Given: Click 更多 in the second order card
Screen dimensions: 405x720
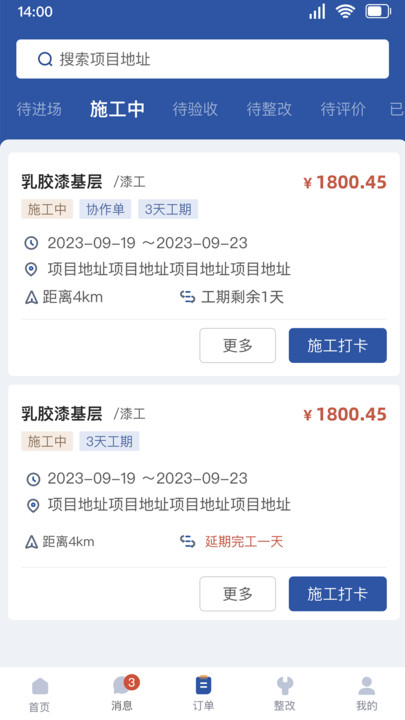Looking at the screenshot, I should coord(237,594).
